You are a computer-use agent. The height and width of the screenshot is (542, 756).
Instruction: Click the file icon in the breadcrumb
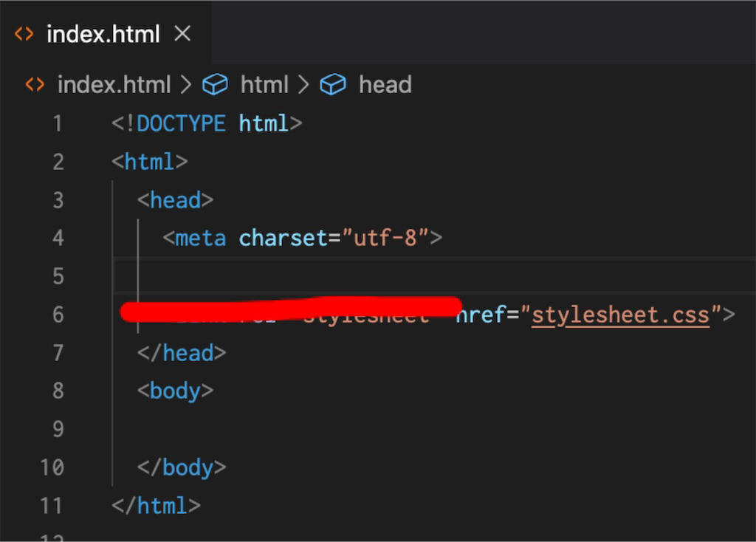[35, 84]
